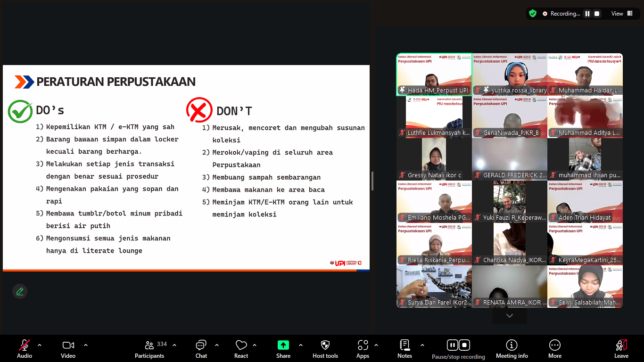Open the More options menu

click(x=554, y=349)
